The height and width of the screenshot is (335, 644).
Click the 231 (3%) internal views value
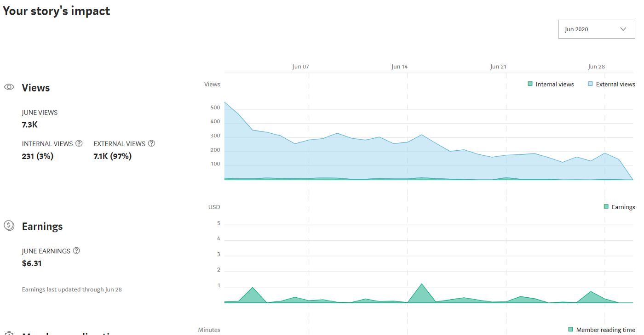tap(38, 156)
